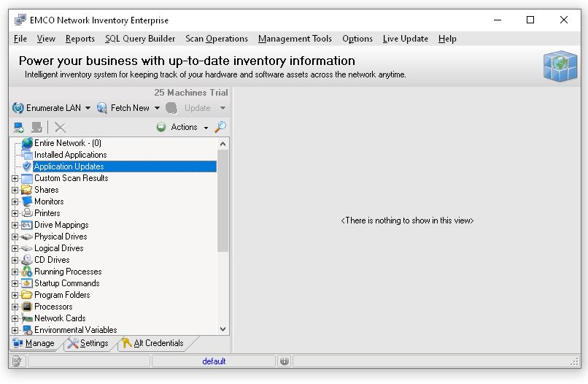
Task: Open the File menu
Action: 20,39
